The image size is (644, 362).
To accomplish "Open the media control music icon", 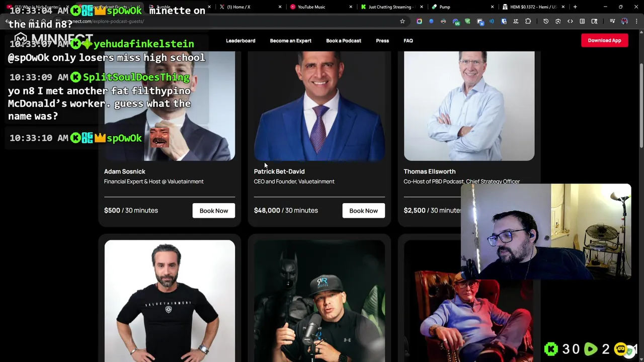I will pyautogui.click(x=612, y=21).
